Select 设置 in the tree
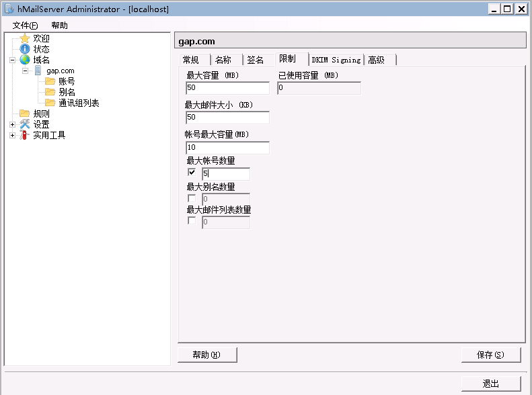This screenshot has height=395, width=532. coord(42,124)
